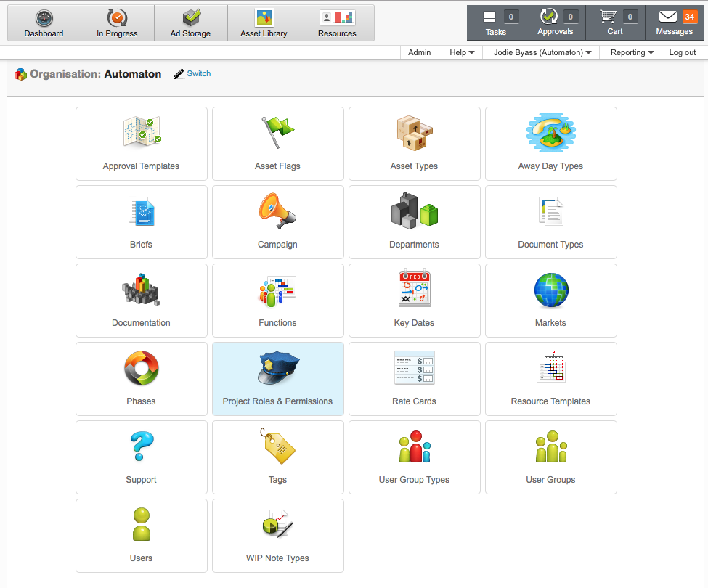Click the Project Roles & Permissions police hat

tap(277, 368)
